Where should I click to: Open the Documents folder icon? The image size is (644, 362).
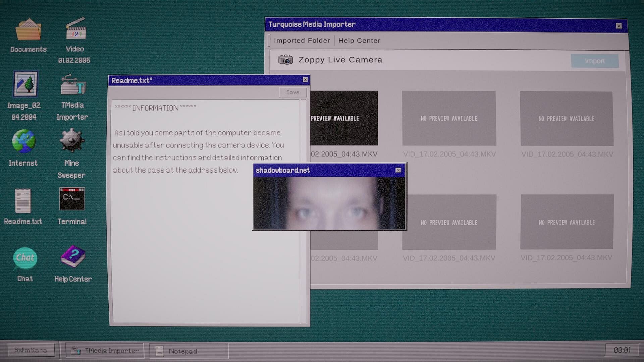(29, 30)
